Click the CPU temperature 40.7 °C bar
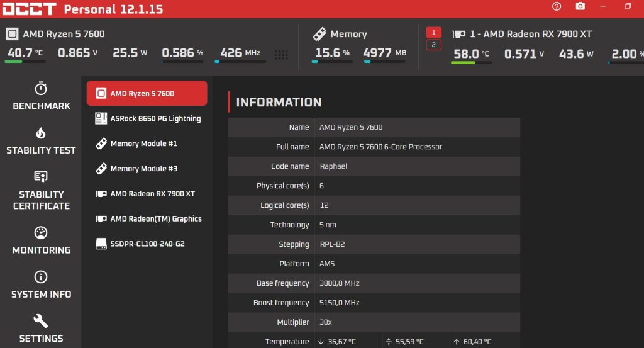Viewport: 644px width, 348px height. click(25, 62)
